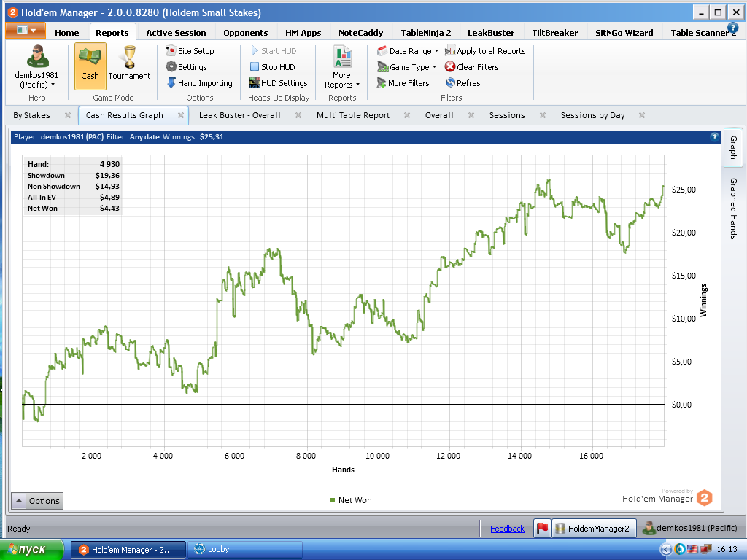Close the Overall report tab
The image size is (747, 560).
pyautogui.click(x=471, y=115)
